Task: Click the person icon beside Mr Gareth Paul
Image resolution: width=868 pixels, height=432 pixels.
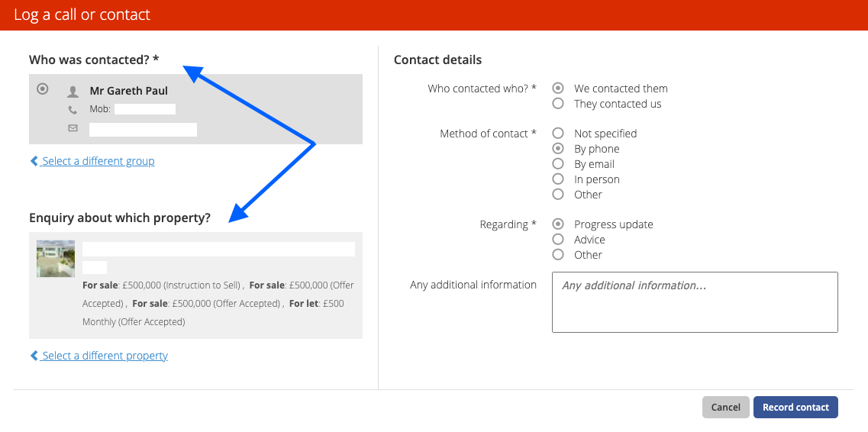Action: 73,92
